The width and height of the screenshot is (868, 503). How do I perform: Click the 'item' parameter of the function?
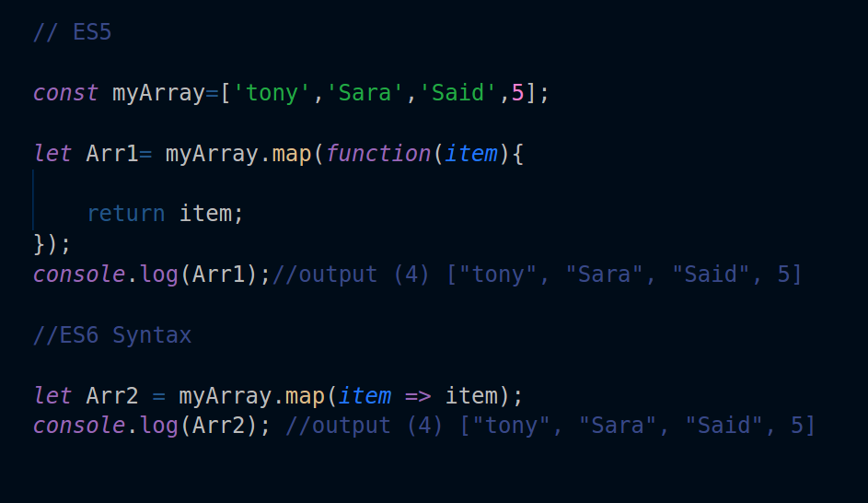pyautogui.click(x=471, y=154)
